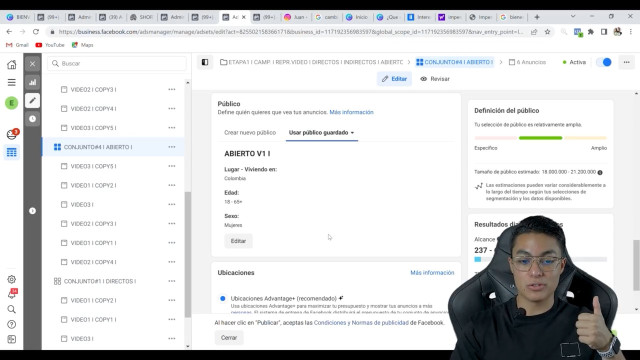Open Condiciones y Normas de publicidad link

(361, 322)
